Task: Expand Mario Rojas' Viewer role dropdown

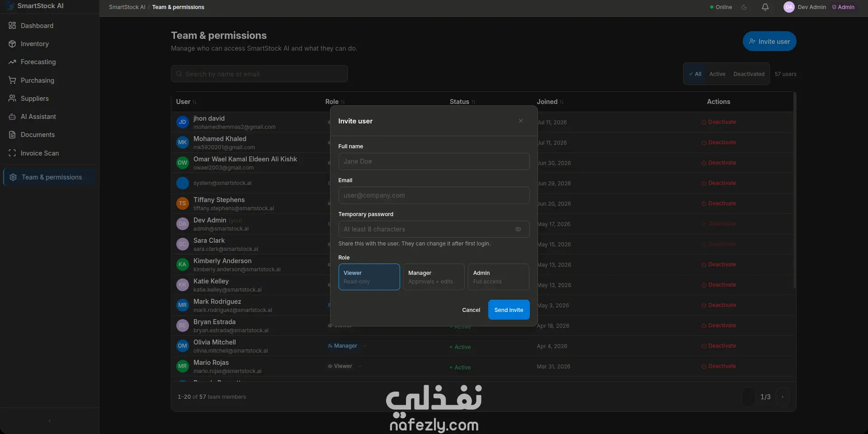Action: tap(344, 366)
